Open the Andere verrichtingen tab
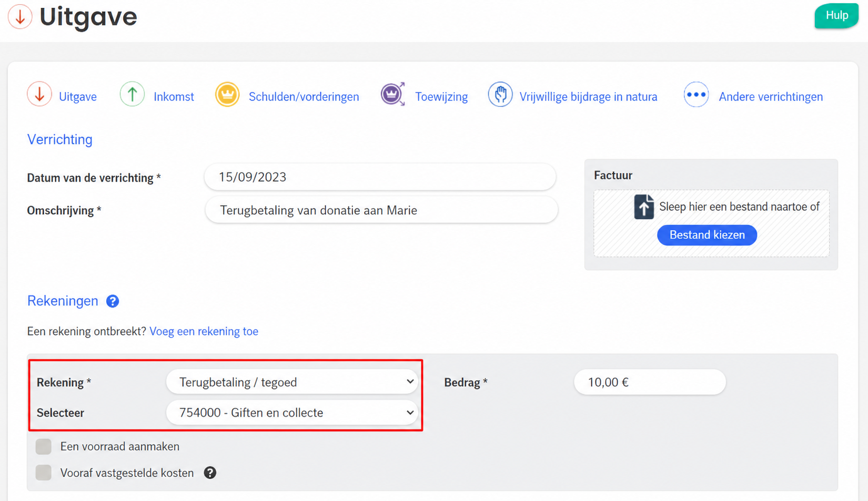868x501 pixels. click(771, 97)
